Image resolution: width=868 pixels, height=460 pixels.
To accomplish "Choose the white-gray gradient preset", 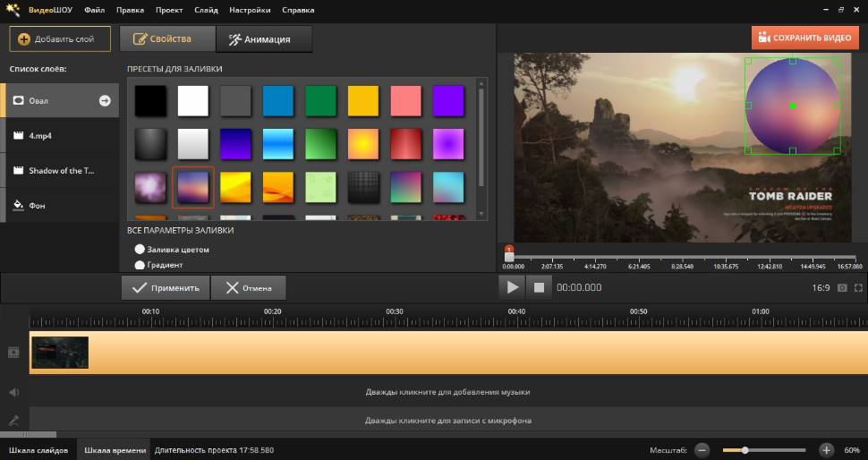I will (193, 144).
